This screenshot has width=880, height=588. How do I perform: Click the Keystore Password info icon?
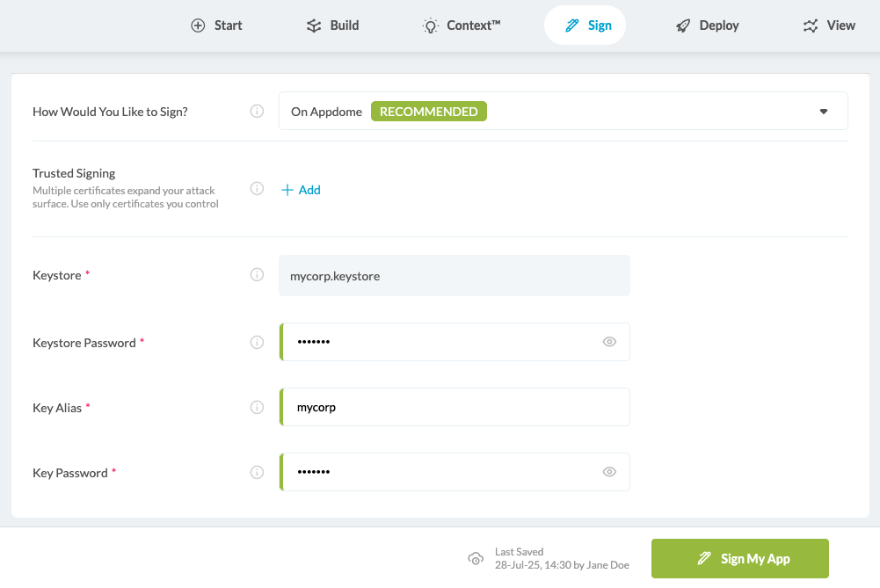(x=258, y=342)
